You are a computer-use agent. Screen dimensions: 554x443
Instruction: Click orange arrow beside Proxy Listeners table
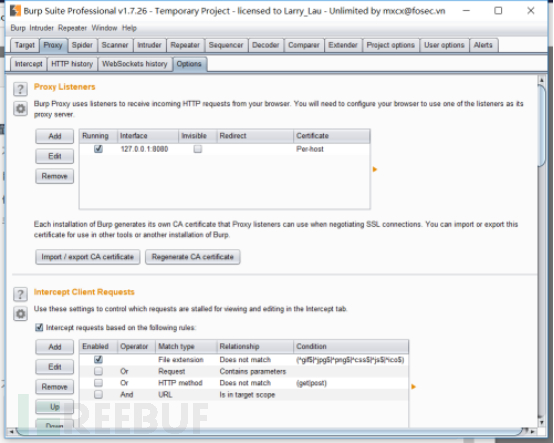pos(375,170)
